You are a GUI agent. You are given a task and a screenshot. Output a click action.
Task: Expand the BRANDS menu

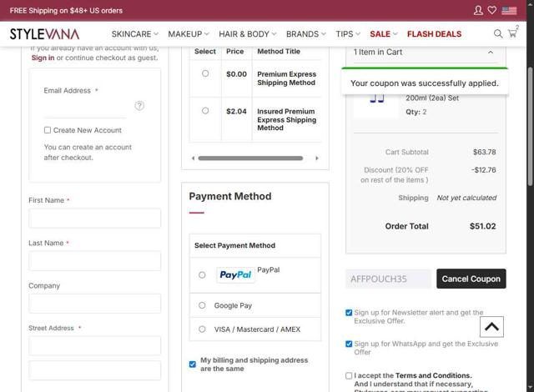[x=306, y=34]
